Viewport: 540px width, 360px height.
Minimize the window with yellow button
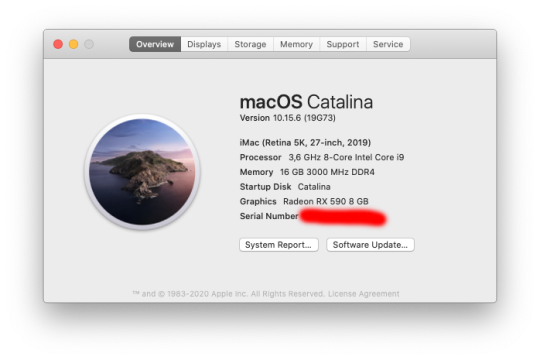click(74, 44)
